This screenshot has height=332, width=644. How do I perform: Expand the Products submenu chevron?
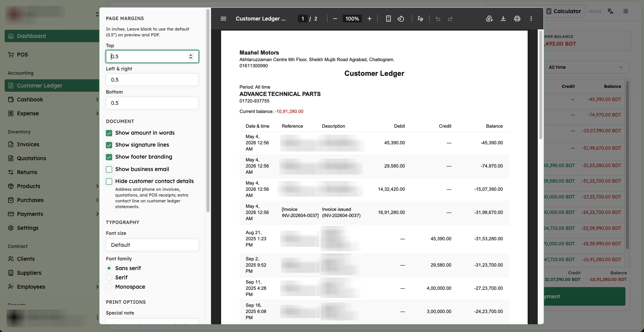click(97, 186)
